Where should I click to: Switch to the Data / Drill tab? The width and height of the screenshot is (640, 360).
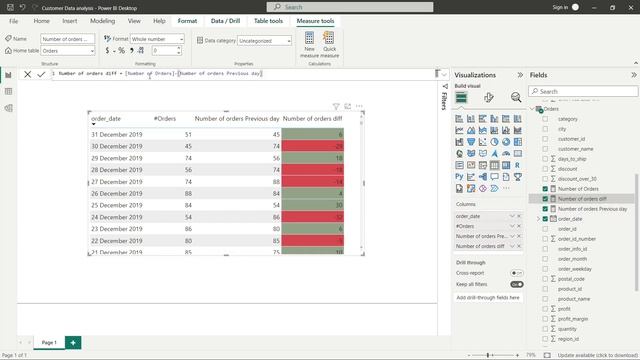point(225,21)
